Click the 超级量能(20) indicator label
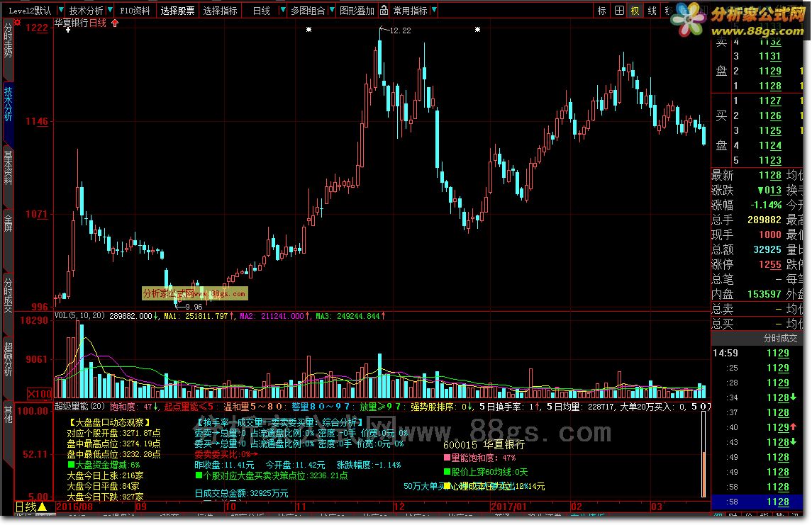 pos(79,407)
